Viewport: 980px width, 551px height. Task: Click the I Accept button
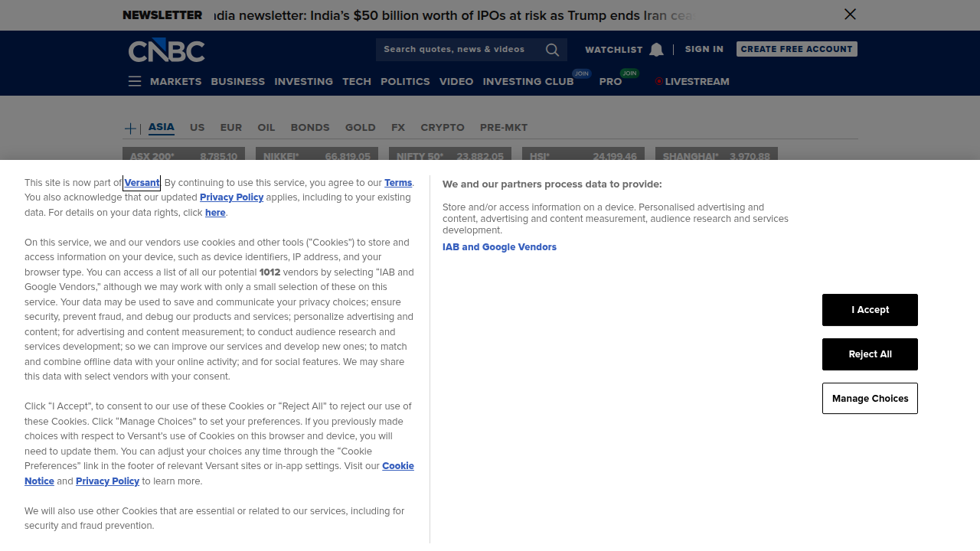point(870,310)
